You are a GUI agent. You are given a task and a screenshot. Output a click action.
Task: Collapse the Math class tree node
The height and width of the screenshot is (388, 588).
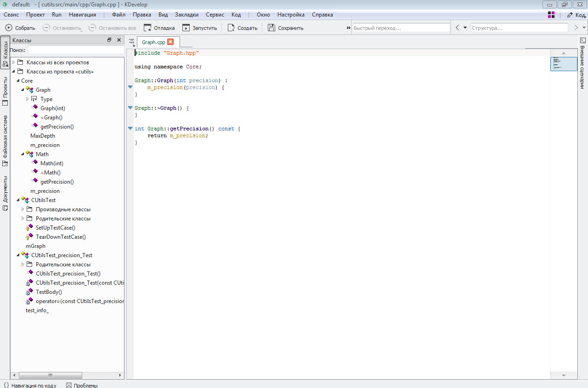click(x=23, y=154)
